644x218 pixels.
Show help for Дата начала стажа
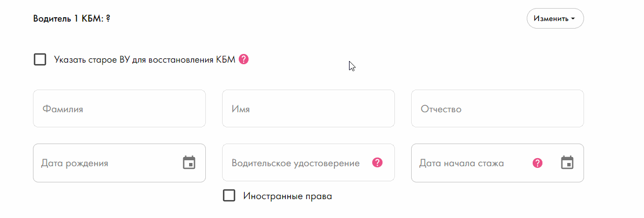coord(537,163)
